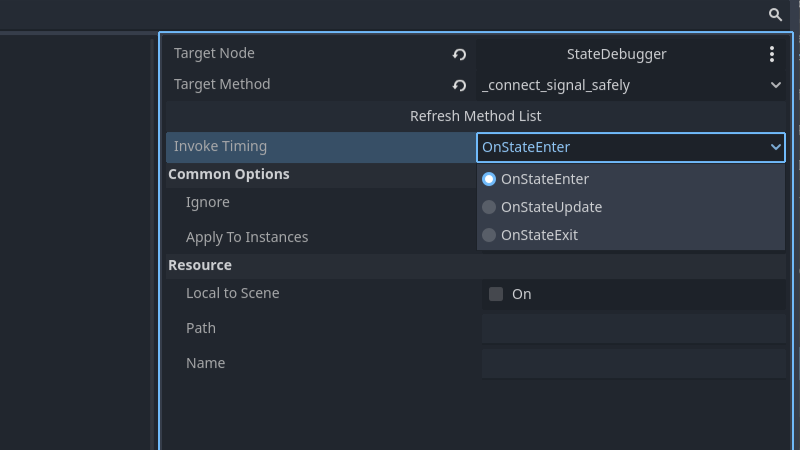
Task: Pick the OnStateExit timing option
Action: 539,235
